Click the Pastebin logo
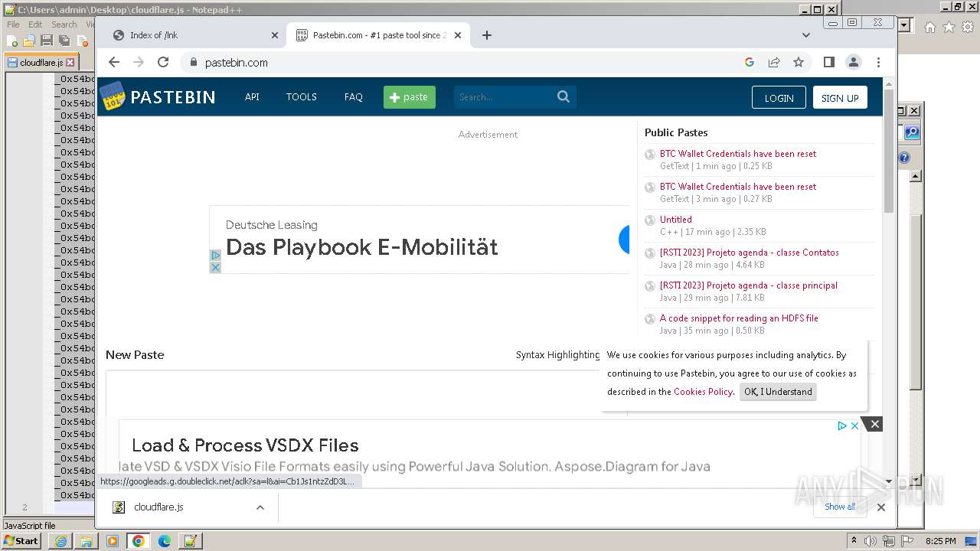The height and width of the screenshot is (551, 980). pyautogui.click(x=158, y=97)
